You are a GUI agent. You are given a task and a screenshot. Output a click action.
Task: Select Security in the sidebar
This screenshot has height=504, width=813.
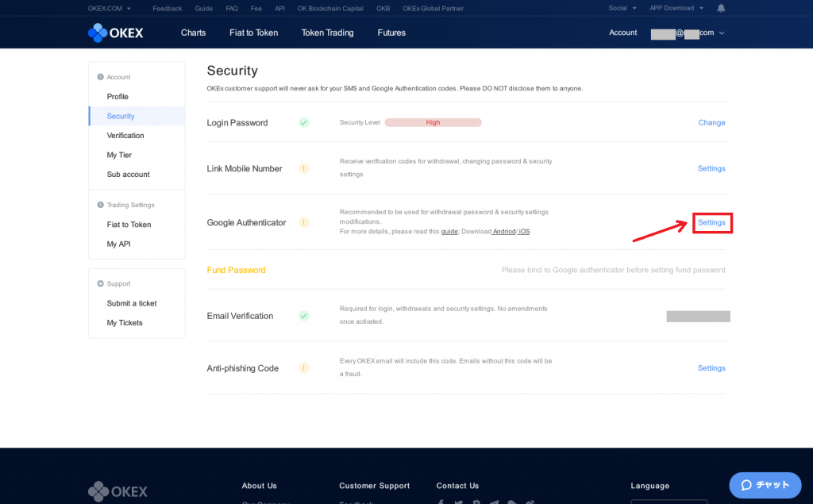point(137,116)
